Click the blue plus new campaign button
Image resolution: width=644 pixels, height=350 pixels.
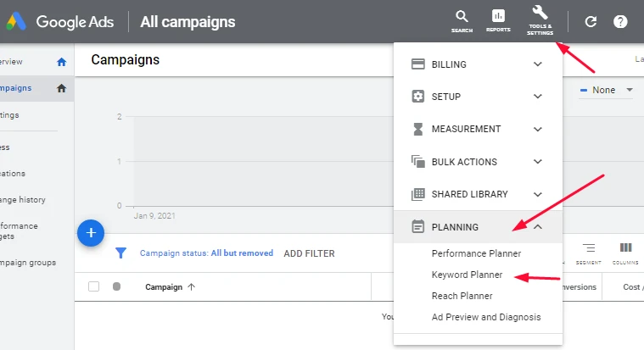click(91, 233)
